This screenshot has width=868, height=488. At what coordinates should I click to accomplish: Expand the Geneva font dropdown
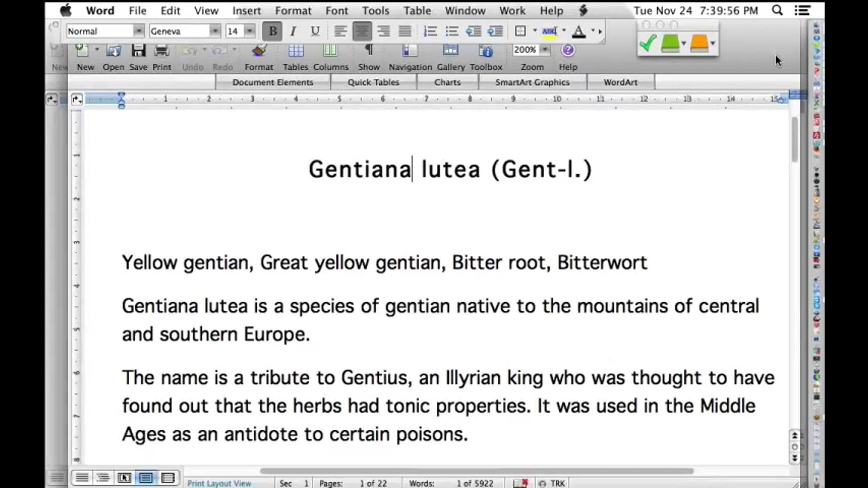point(215,31)
